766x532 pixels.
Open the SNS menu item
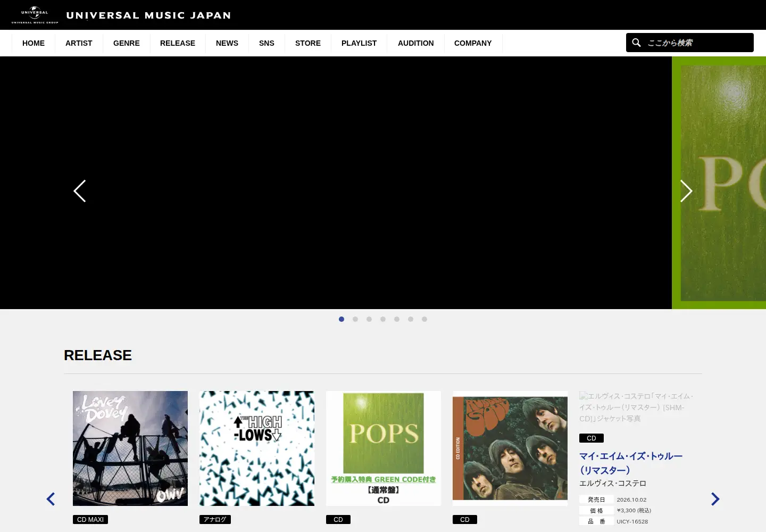(267, 43)
